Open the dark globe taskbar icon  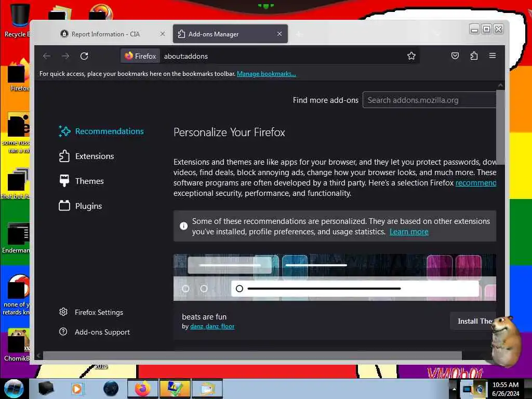click(x=111, y=389)
